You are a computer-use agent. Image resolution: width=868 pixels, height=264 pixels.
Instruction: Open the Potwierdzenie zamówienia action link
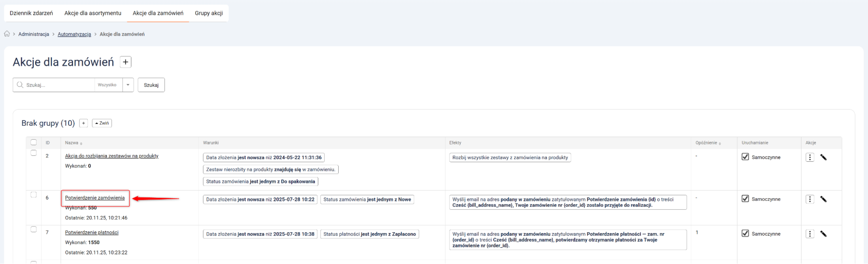coord(95,198)
